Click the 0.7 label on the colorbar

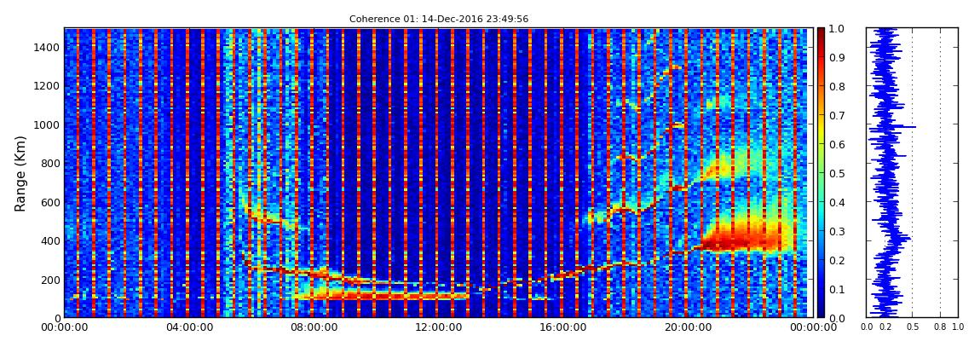pos(839,116)
